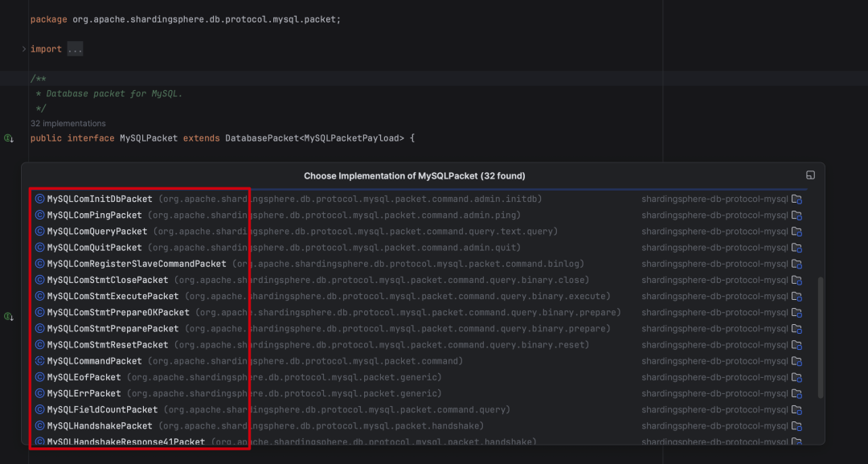
Task: Click the popup list vertical scrollbar
Action: tap(821, 338)
